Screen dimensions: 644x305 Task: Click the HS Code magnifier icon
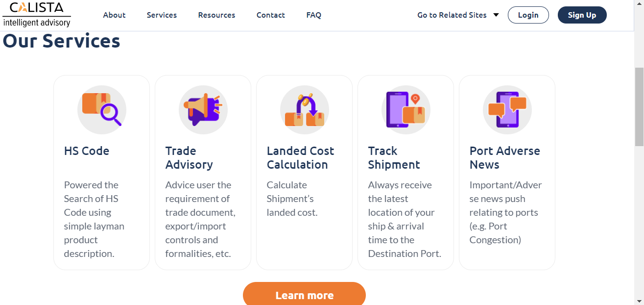coord(102,110)
